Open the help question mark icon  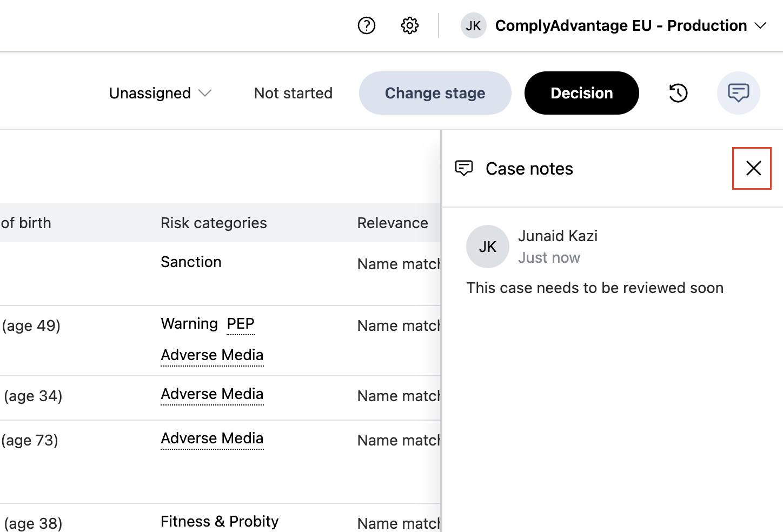(x=367, y=25)
